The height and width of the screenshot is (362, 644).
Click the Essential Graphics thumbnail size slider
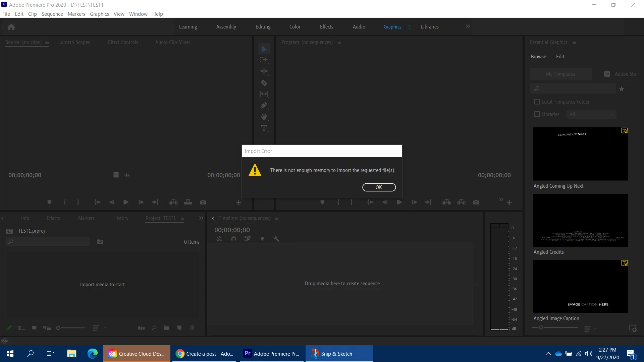point(541,327)
